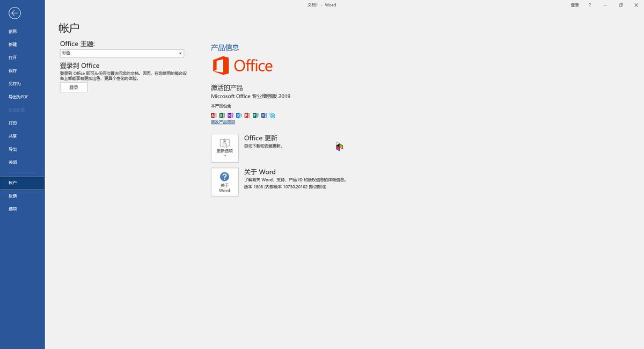Click the colorful Office 更新 badge icon
644x349 pixels.
click(339, 146)
